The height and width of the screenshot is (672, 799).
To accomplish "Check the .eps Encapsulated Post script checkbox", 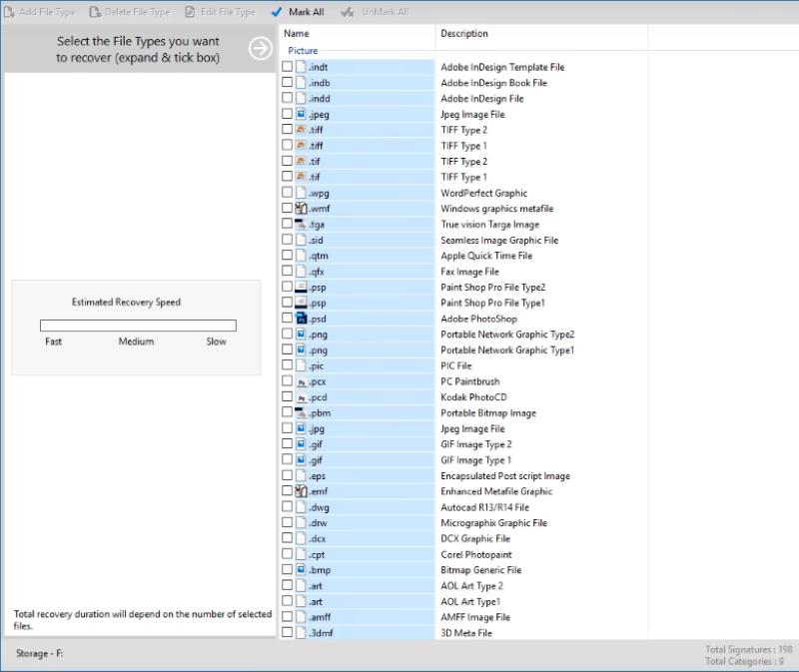I will click(x=287, y=475).
